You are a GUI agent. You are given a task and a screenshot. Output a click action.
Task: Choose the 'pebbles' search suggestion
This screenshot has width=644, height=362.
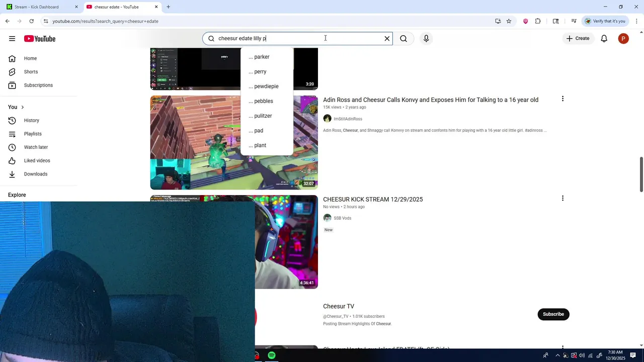pos(267,101)
